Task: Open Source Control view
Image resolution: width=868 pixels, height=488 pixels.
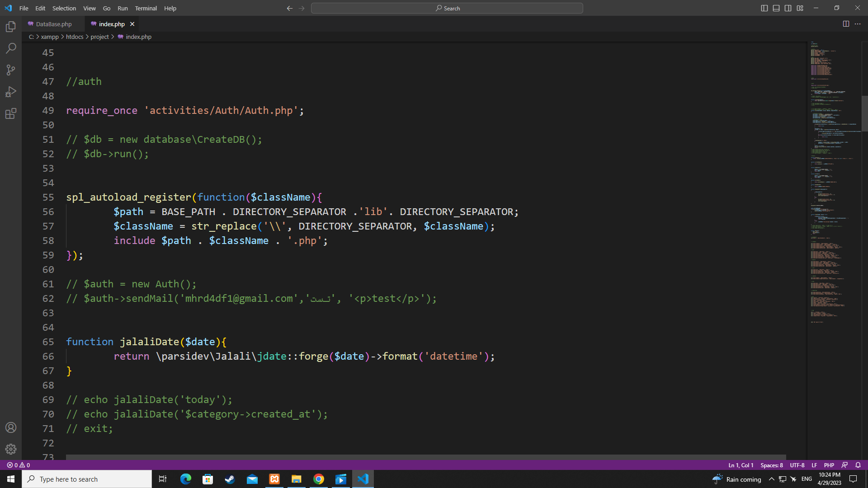Action: [x=11, y=70]
